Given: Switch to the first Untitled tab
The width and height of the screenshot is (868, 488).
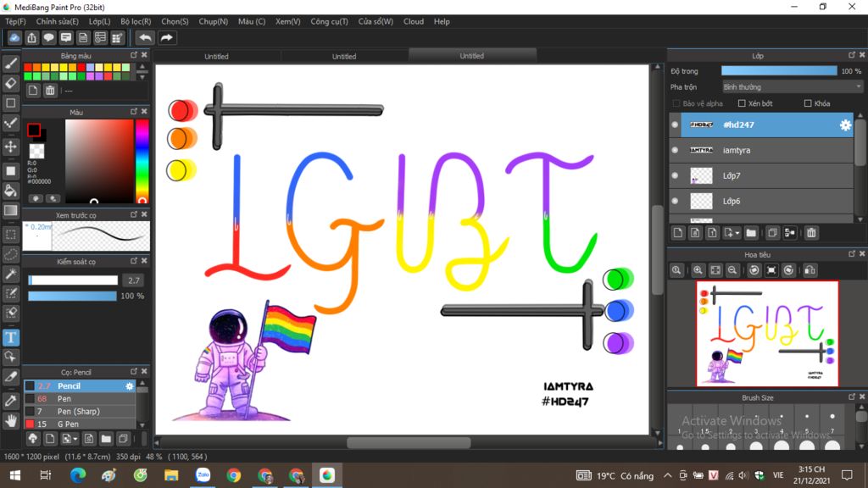Looking at the screenshot, I should click(x=216, y=56).
